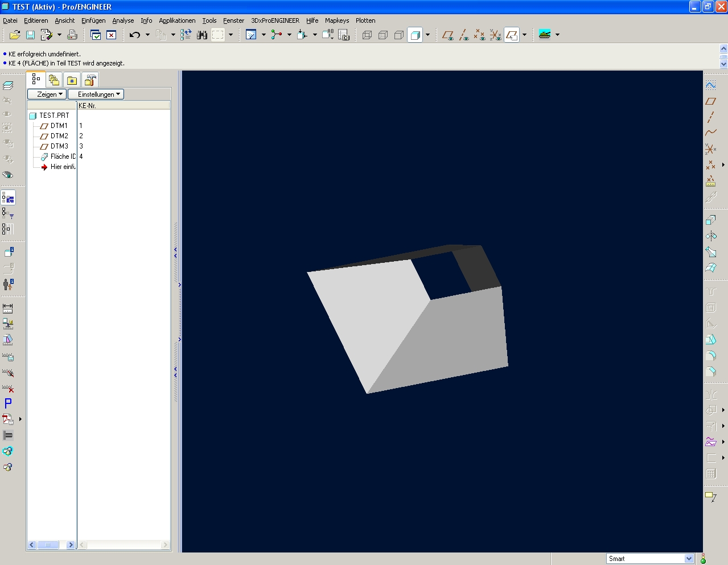Open the Einstellungen dropdown

(96, 94)
